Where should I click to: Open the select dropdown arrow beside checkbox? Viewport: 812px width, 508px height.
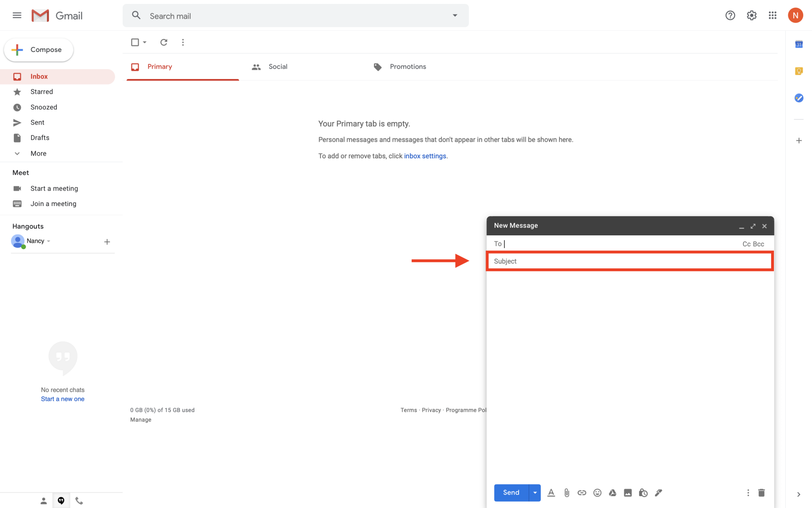point(145,42)
